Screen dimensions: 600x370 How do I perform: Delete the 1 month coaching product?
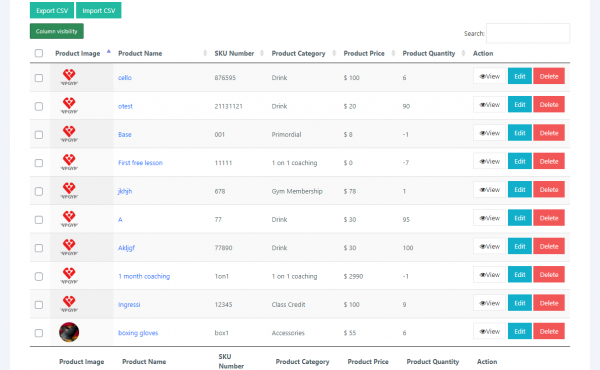click(549, 274)
